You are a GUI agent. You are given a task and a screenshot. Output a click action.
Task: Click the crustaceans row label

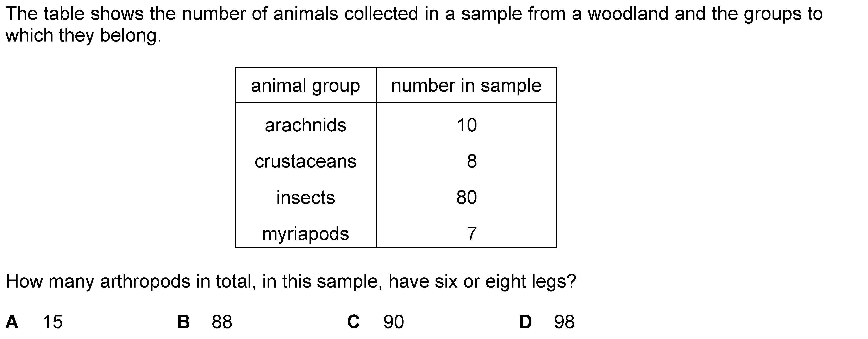point(305,161)
